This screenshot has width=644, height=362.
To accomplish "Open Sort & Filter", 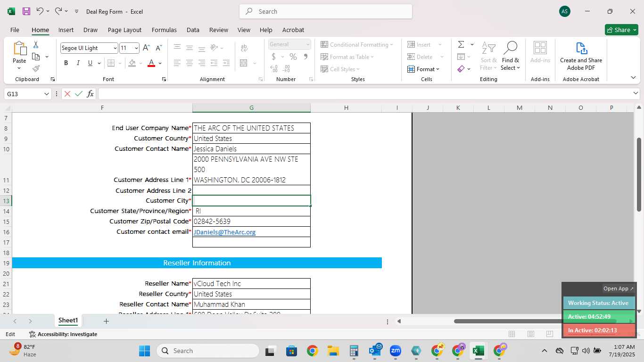I will coord(488,57).
